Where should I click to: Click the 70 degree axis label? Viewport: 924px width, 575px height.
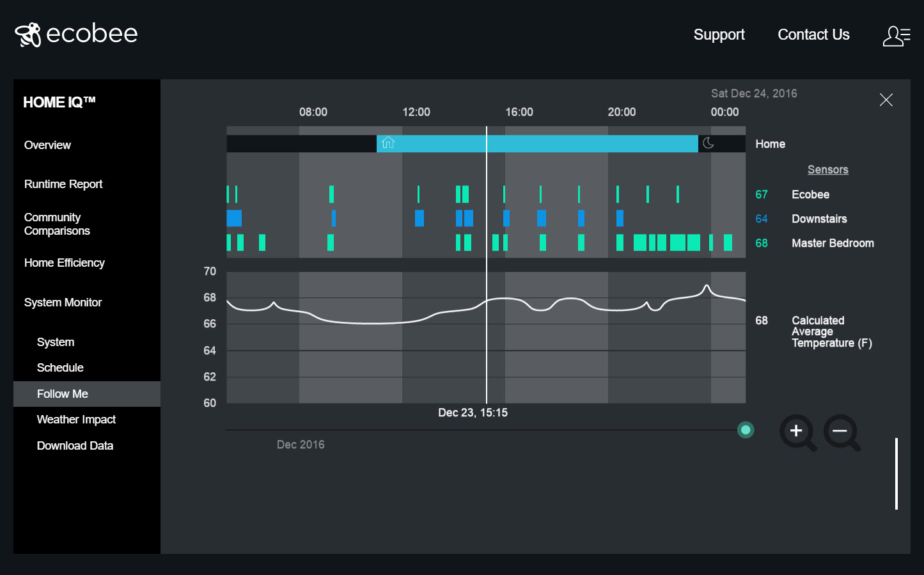pyautogui.click(x=210, y=271)
